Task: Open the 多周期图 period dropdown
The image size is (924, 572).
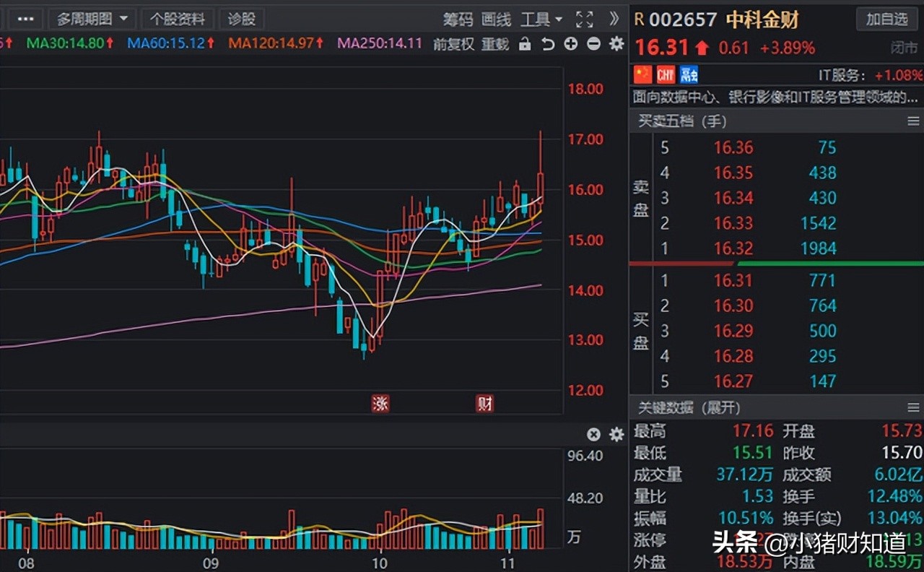Action: point(91,19)
